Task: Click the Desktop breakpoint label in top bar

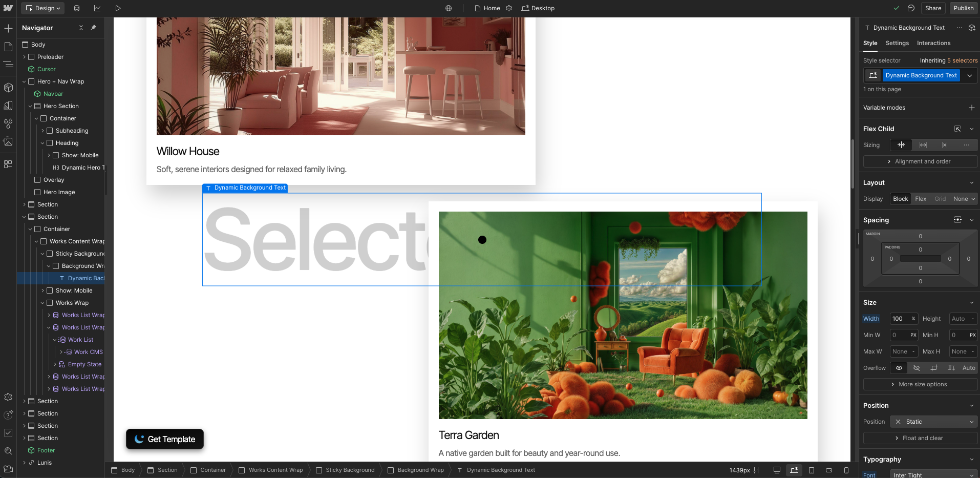Action: tap(538, 8)
